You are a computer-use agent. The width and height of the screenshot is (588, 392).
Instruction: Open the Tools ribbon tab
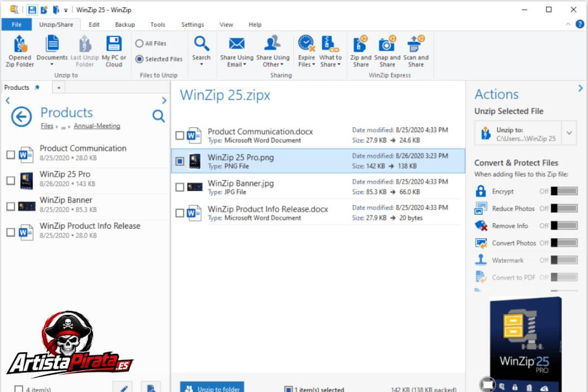tap(157, 24)
